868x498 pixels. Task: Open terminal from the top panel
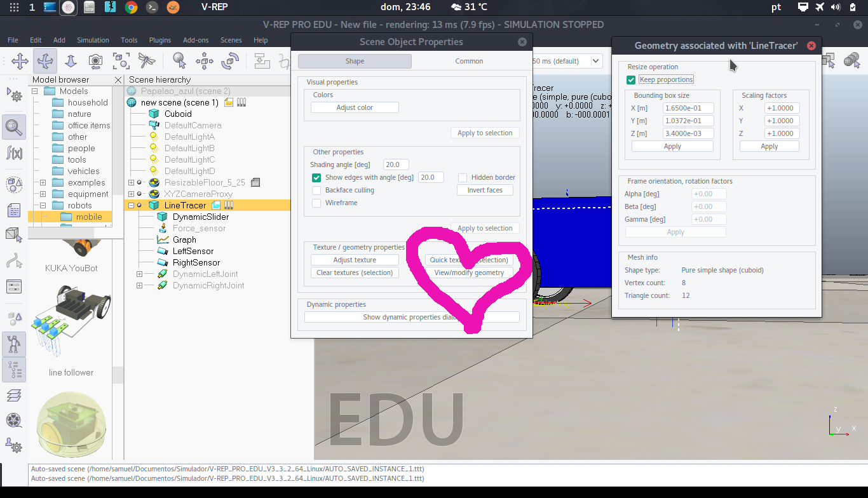coord(152,8)
